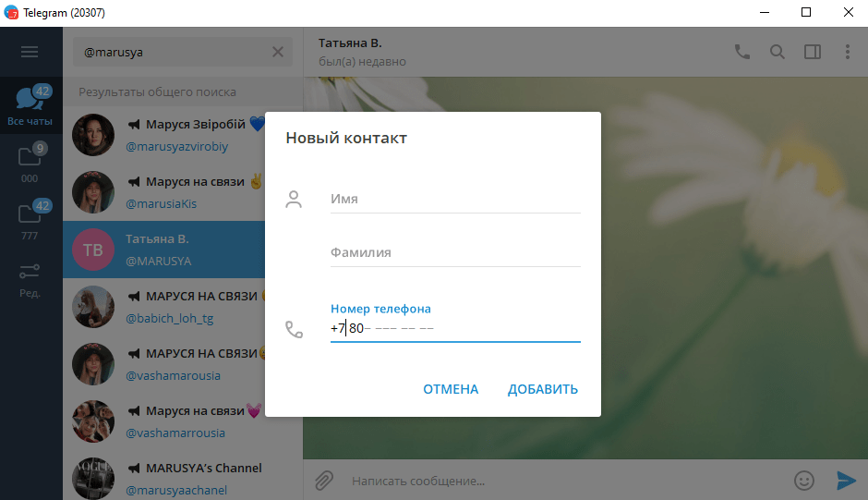868x500 pixels.
Task: Open the 000 chat folder
Action: 30,164
